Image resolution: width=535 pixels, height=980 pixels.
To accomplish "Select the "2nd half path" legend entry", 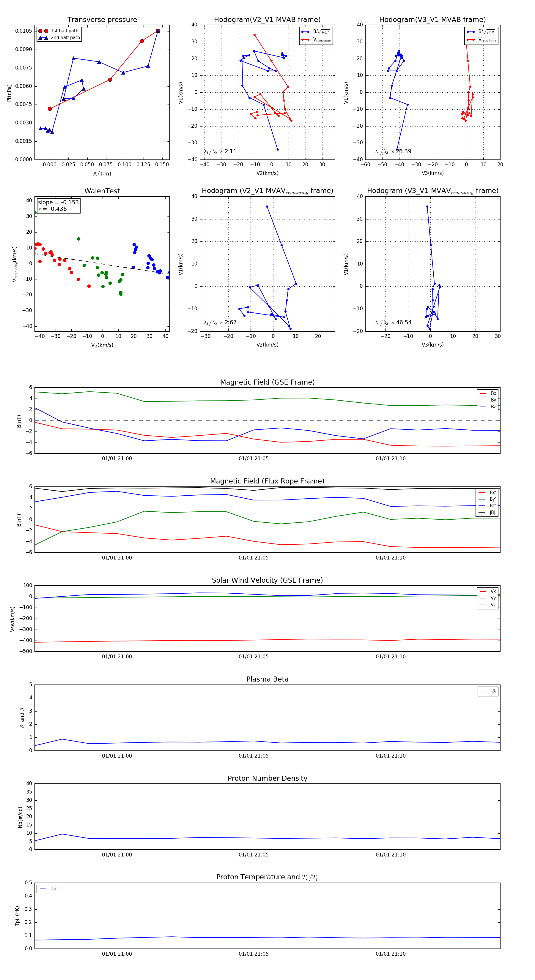I will coord(59,38).
